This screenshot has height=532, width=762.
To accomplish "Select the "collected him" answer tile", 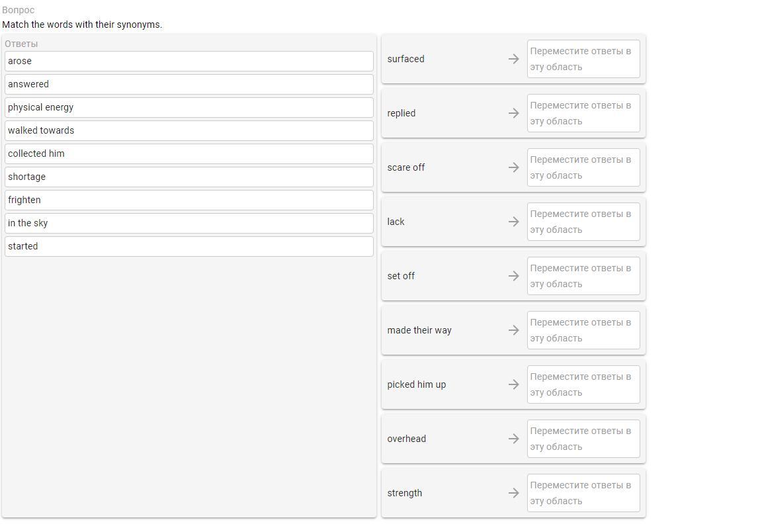I will tap(189, 154).
